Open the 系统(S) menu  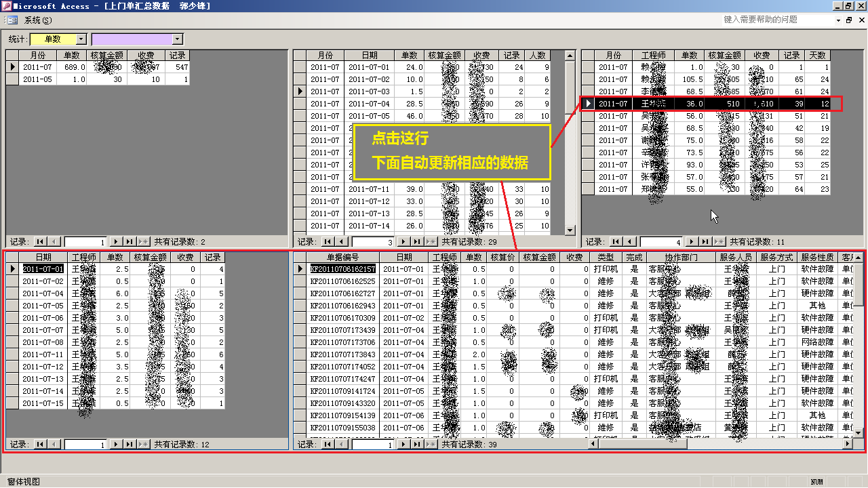pyautogui.click(x=38, y=20)
